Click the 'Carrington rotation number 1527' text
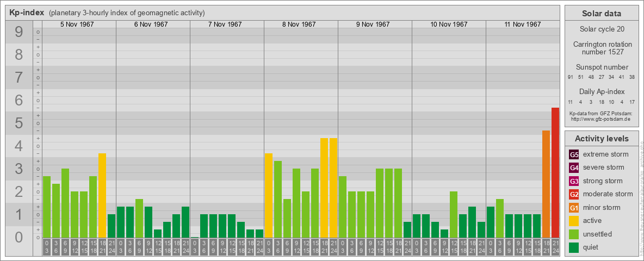The image size is (644, 261). pyautogui.click(x=602, y=48)
